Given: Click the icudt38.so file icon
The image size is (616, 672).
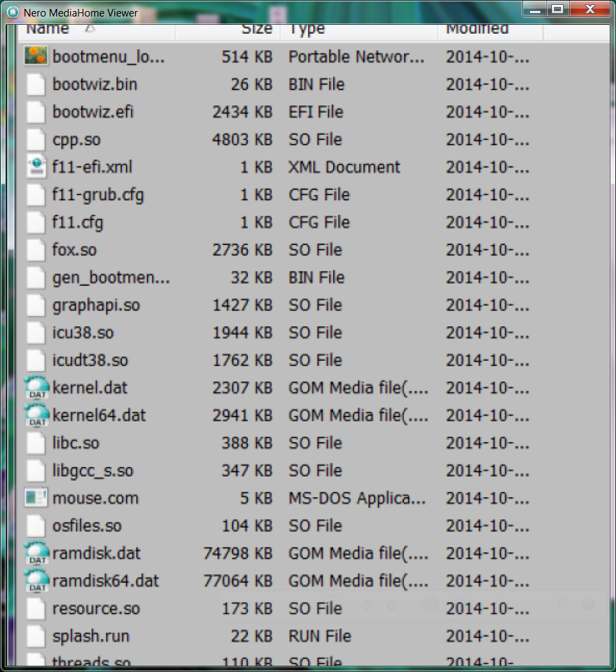Looking at the screenshot, I should (x=36, y=360).
